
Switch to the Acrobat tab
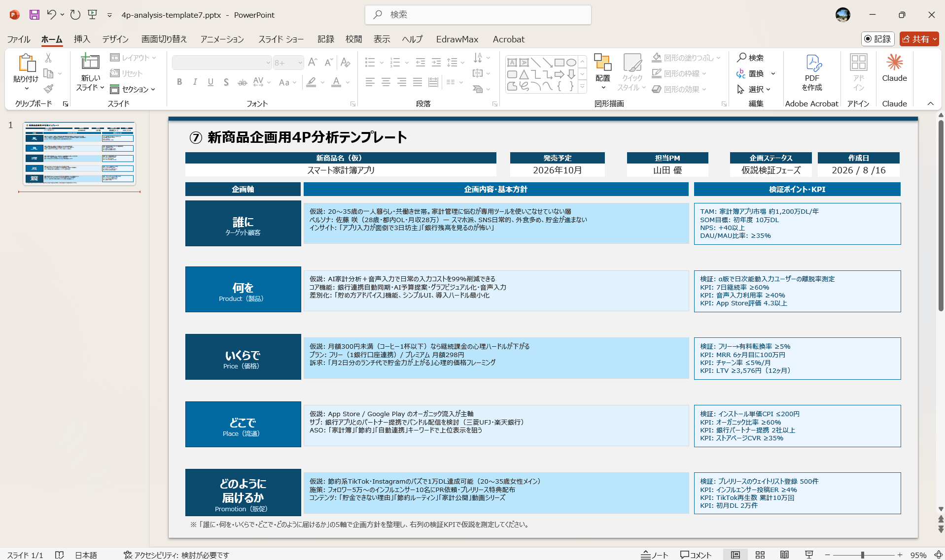509,39
